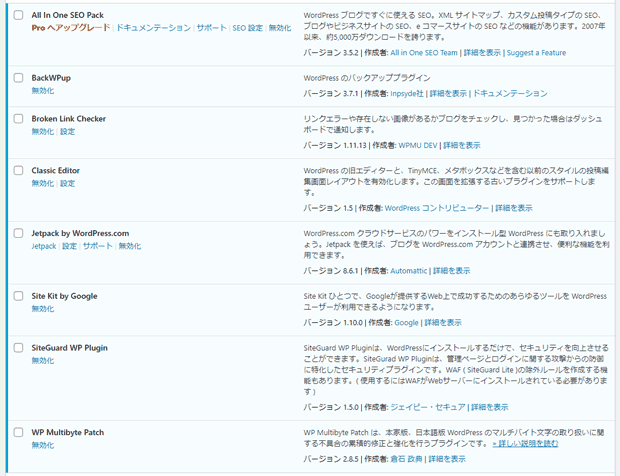View 詳細を表示 for Site Kit by Google
Screen dimensions: 620x476
[443, 323]
